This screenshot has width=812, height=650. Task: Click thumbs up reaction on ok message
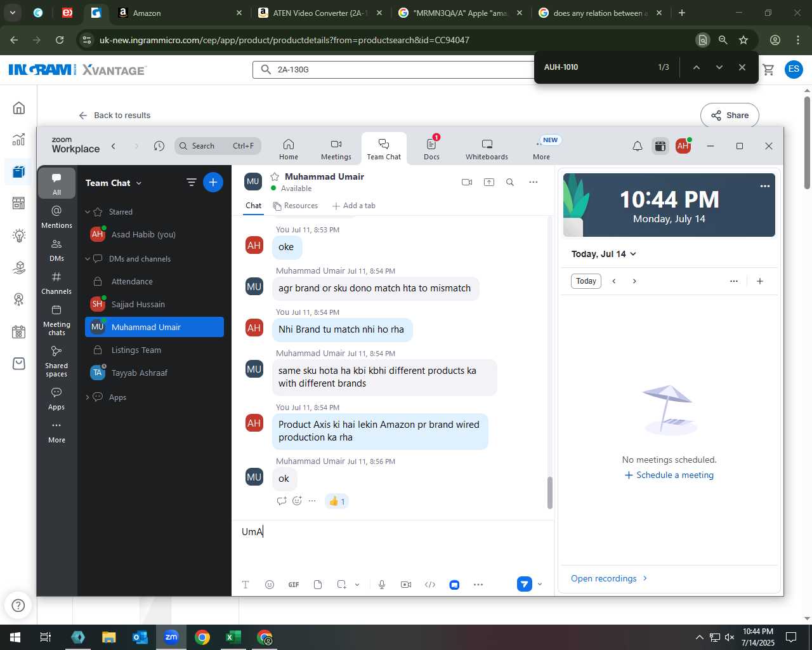(x=337, y=501)
